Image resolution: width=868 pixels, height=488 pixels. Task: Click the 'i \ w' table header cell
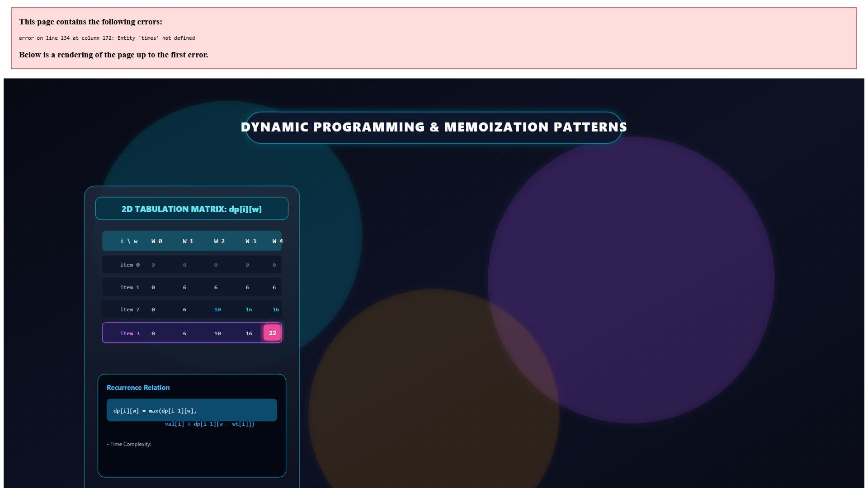(x=129, y=241)
